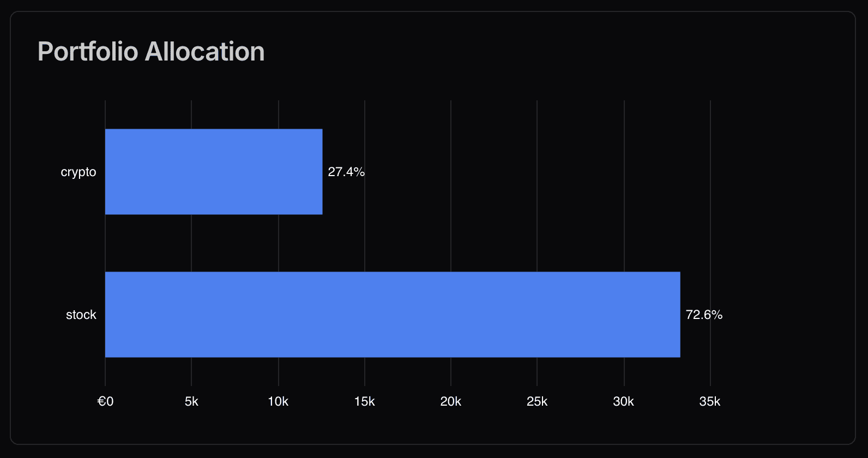This screenshot has width=868, height=458.
Task: Click the Portfolio Allocation chart title
Action: [151, 52]
